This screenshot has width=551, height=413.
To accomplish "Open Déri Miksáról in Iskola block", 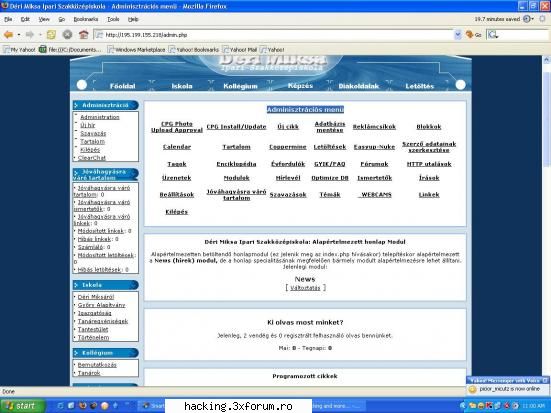I will 96,297.
